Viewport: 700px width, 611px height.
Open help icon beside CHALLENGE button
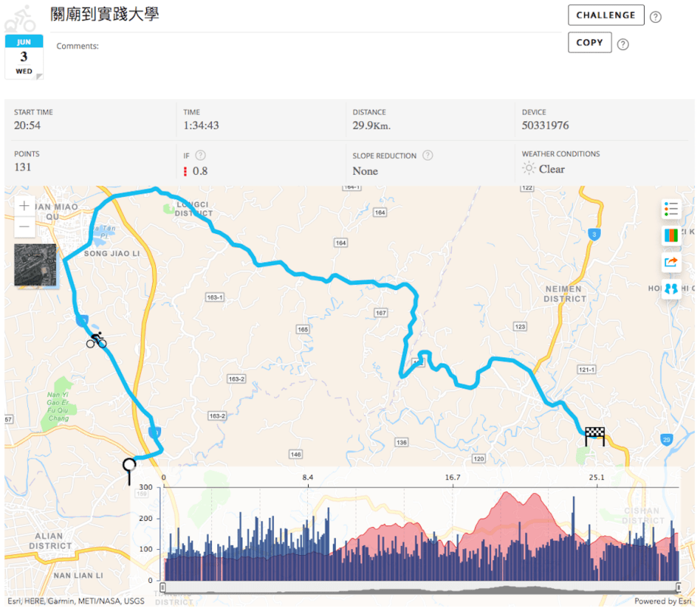pyautogui.click(x=655, y=17)
